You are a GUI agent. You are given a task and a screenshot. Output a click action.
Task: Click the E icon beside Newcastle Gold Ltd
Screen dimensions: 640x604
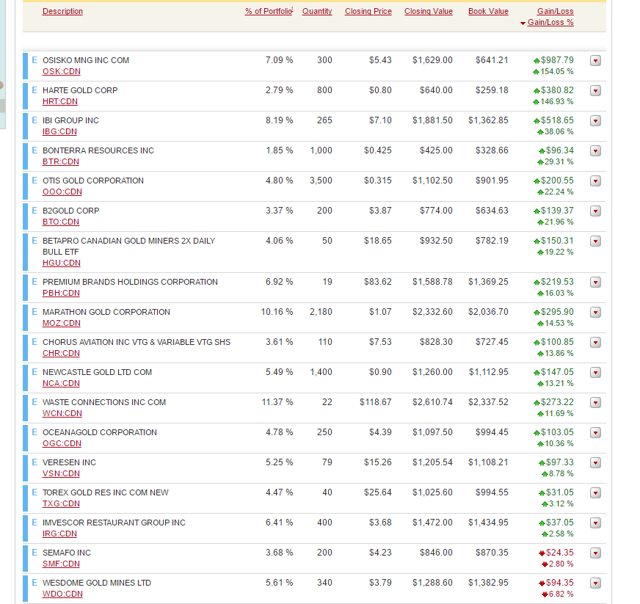34,372
